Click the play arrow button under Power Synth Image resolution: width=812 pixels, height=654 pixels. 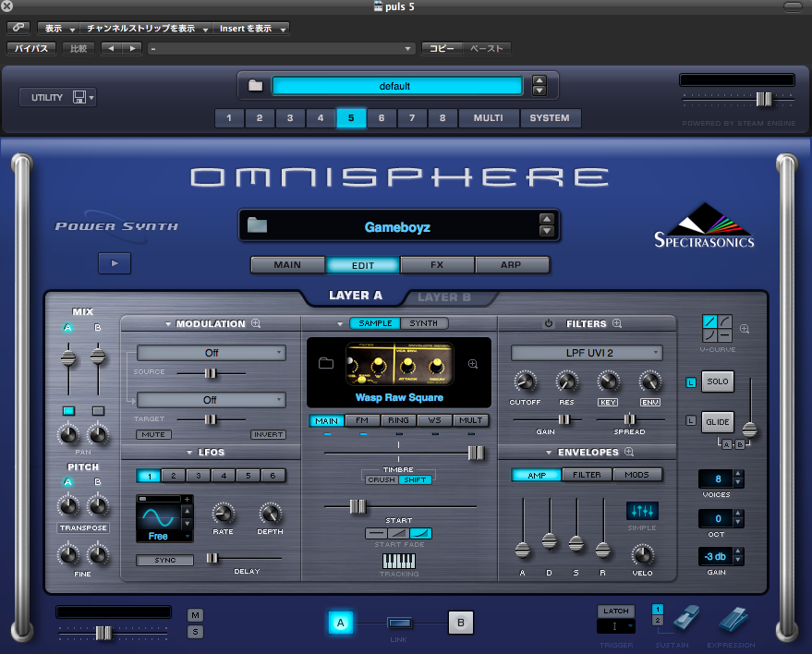(x=115, y=263)
